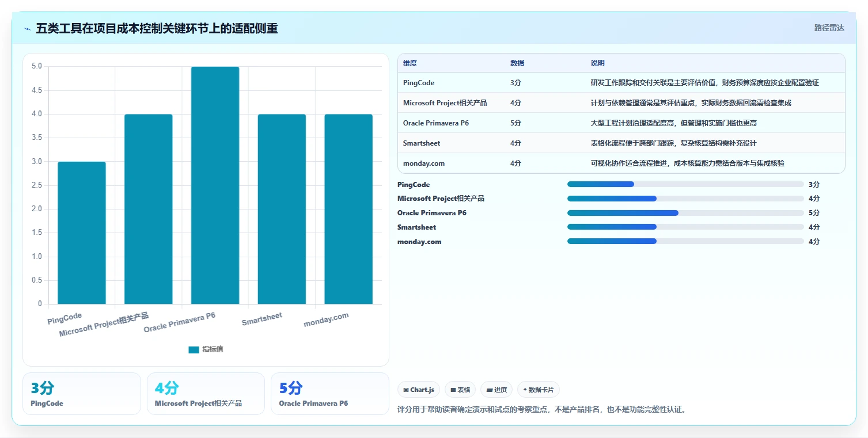The image size is (868, 438).
Task: Click Oracle Primavera P6 label in the progress list
Action: tap(432, 213)
